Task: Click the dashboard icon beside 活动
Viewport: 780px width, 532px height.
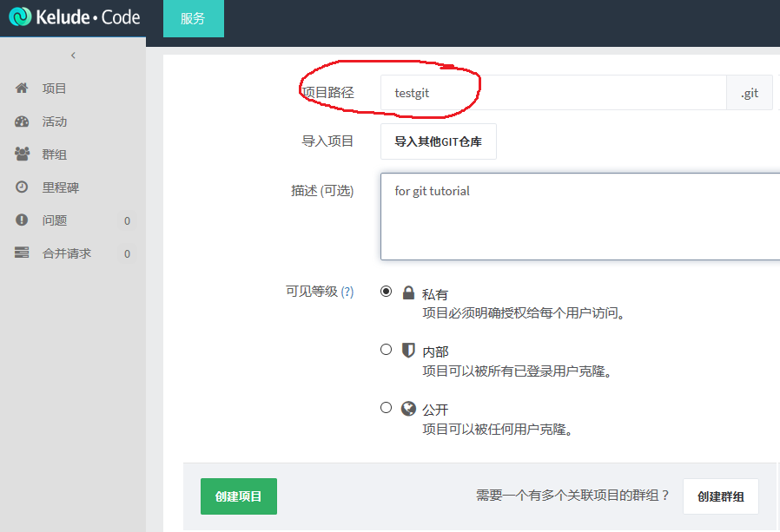Action: tap(22, 122)
